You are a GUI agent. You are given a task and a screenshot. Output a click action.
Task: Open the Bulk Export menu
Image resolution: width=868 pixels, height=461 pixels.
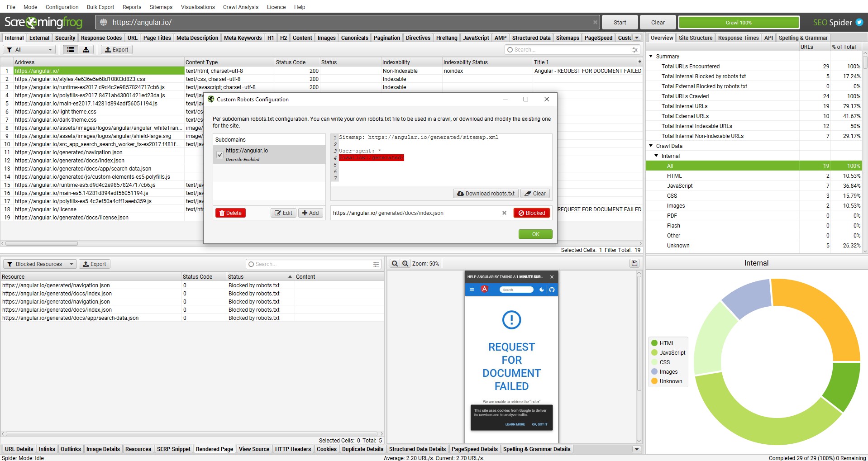[x=100, y=7]
